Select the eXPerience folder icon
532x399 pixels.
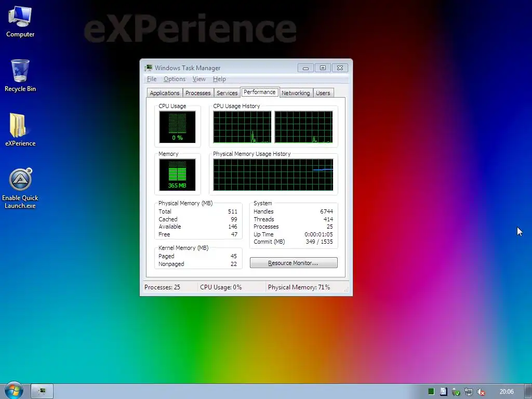click(20, 130)
